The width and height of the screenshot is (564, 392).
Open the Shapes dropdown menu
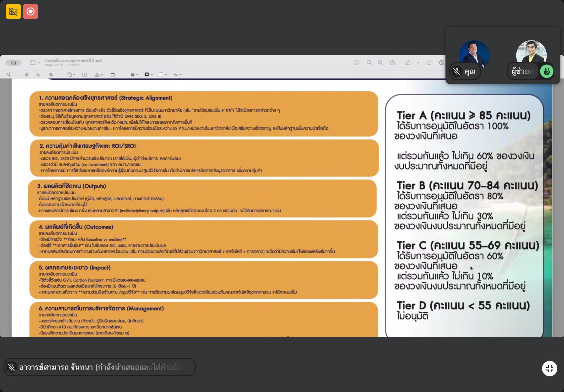tap(71, 75)
